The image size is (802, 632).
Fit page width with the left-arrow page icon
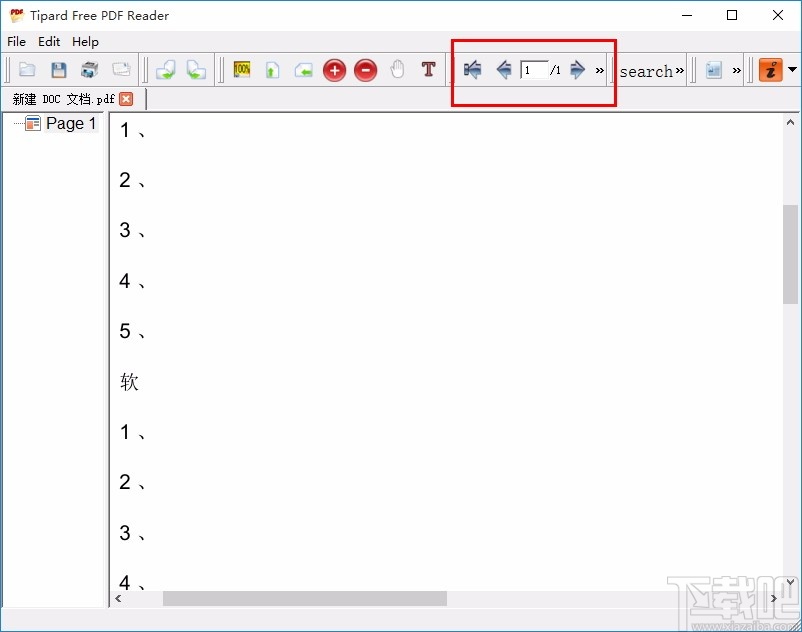303,70
